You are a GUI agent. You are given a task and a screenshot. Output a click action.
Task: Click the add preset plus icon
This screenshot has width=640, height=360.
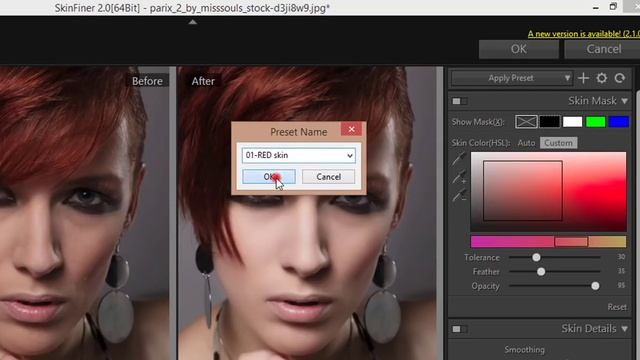pyautogui.click(x=583, y=78)
